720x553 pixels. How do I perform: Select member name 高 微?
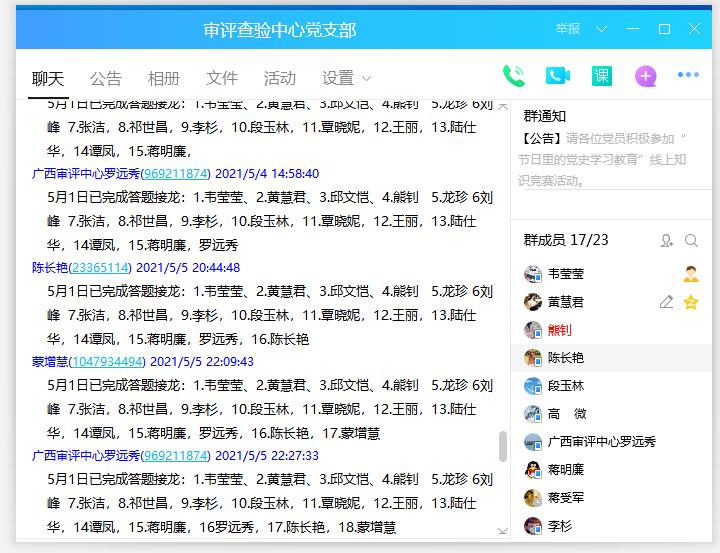click(x=567, y=414)
